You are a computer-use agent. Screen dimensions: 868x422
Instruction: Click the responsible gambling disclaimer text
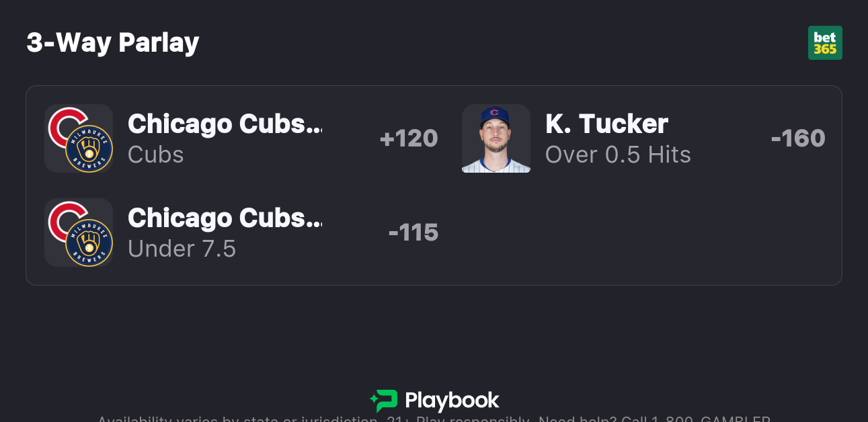(x=434, y=419)
